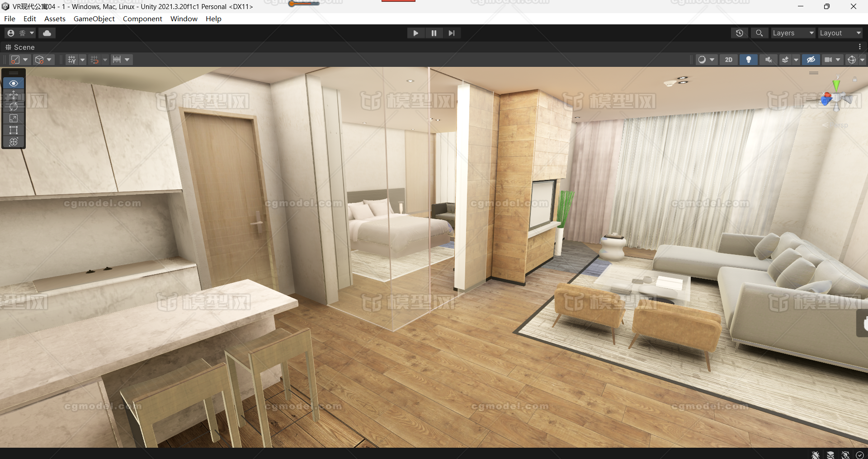The height and width of the screenshot is (459, 868).
Task: Select the Scene tab
Action: (20, 47)
